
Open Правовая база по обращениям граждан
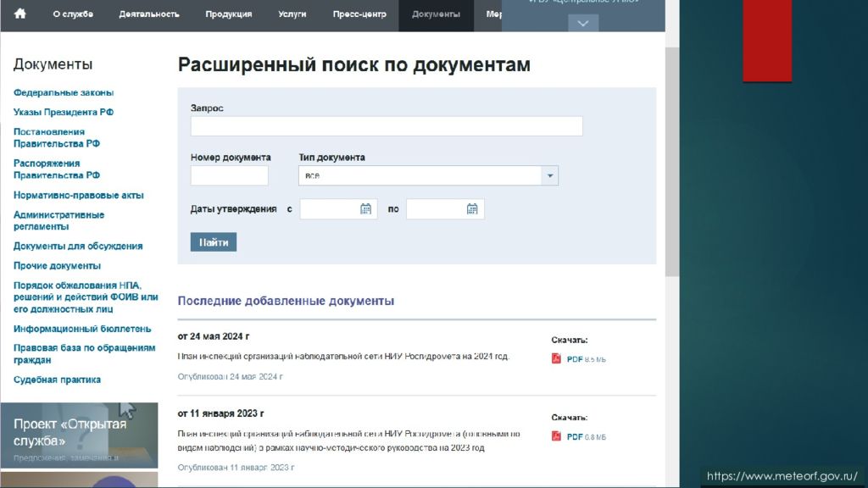[85, 353]
